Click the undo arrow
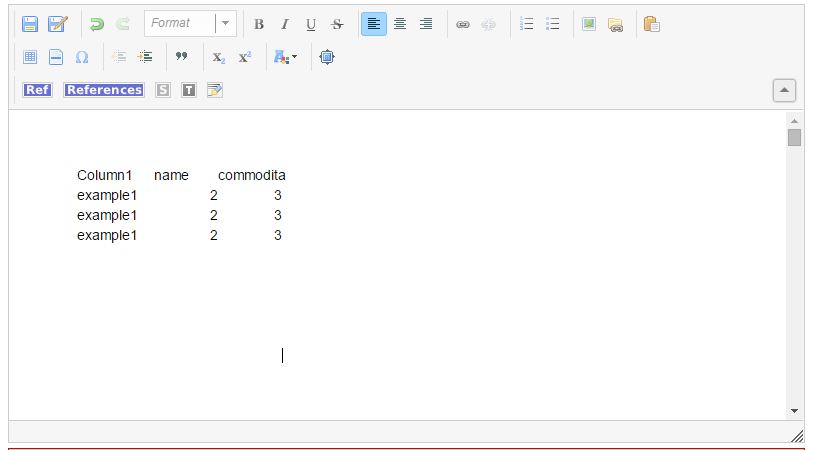The width and height of the screenshot is (813, 450). tap(97, 24)
